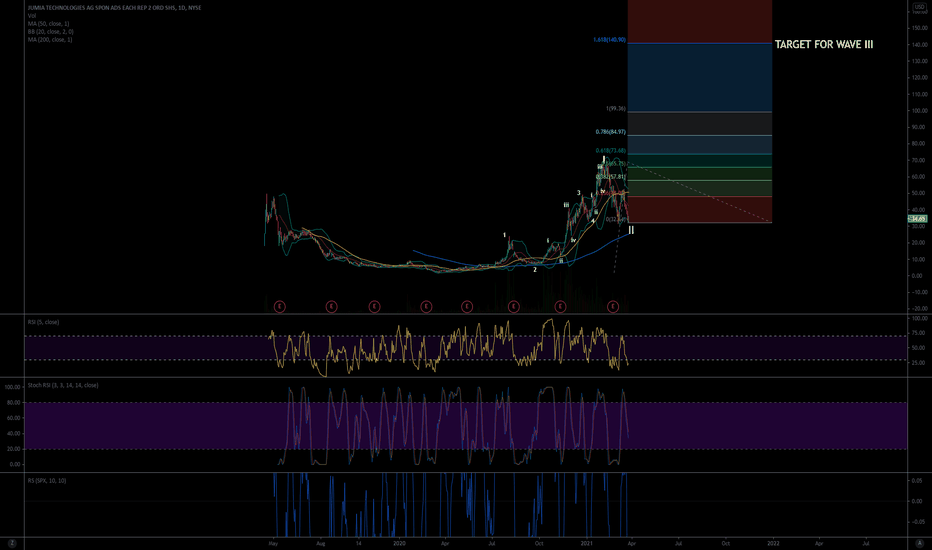This screenshot has width=932, height=550.
Task: Click the 1.618(140.90) Fibonacci level label
Action: [609, 40]
